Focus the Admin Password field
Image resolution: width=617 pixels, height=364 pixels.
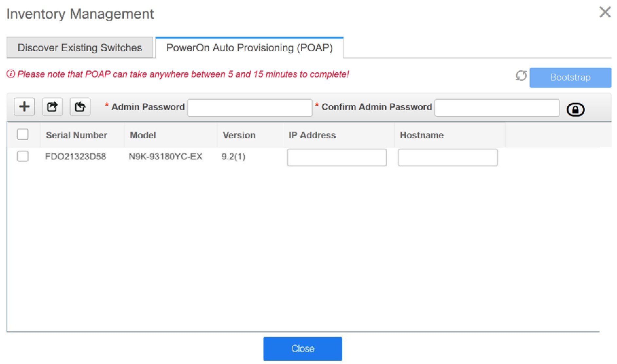(x=250, y=108)
